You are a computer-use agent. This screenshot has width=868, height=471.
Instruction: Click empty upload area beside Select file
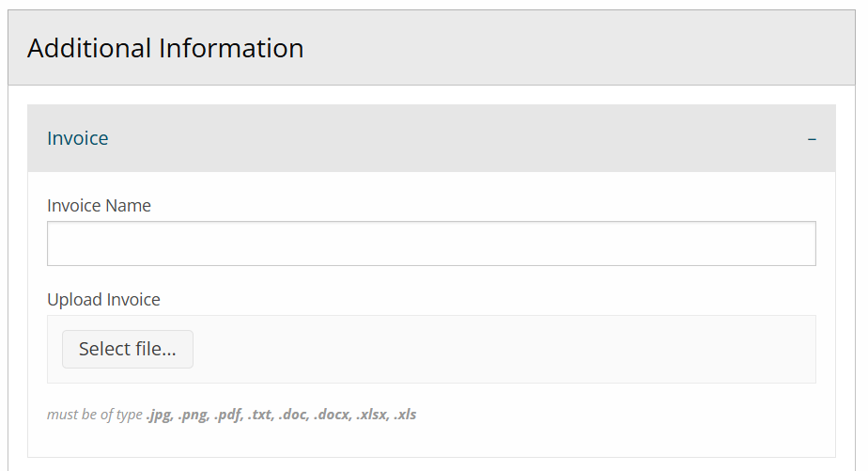click(x=507, y=350)
